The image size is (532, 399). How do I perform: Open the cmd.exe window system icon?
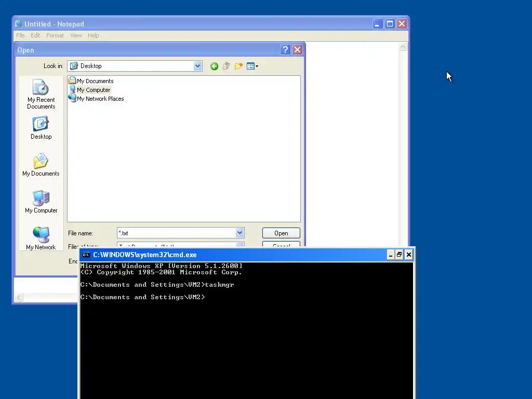pyautogui.click(x=86, y=255)
